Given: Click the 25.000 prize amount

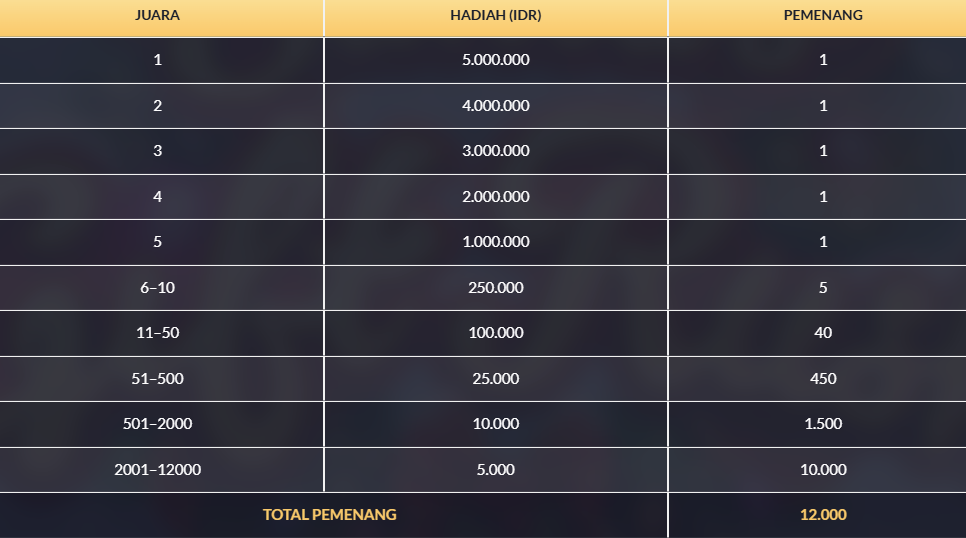Looking at the screenshot, I should [x=496, y=378].
